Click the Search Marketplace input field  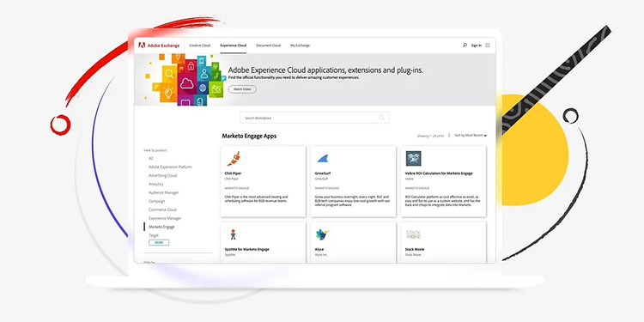click(314, 118)
